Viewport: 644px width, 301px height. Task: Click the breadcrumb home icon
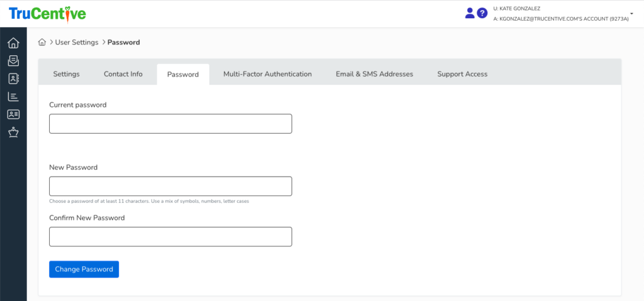click(x=42, y=43)
